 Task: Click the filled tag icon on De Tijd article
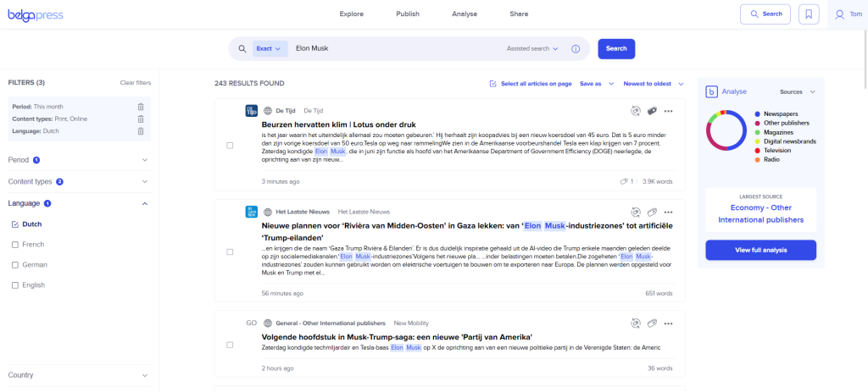pos(652,111)
